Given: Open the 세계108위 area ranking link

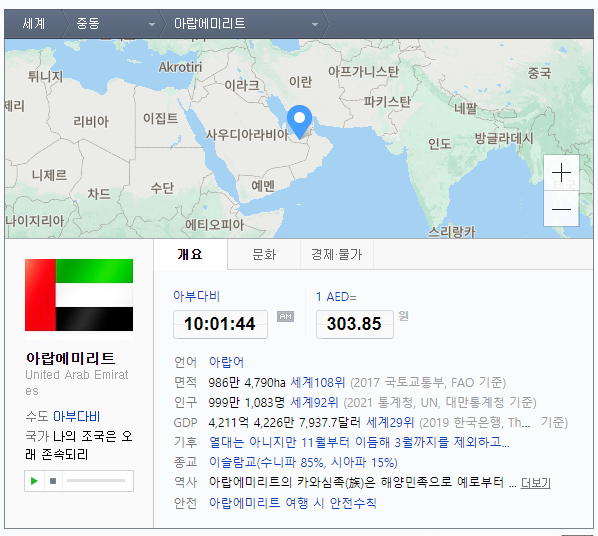Looking at the screenshot, I should point(318,382).
